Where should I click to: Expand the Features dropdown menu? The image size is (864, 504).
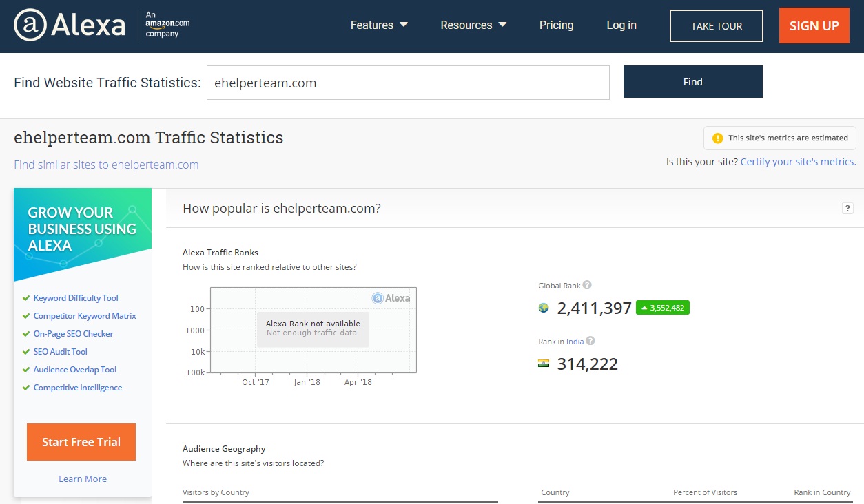click(x=379, y=25)
